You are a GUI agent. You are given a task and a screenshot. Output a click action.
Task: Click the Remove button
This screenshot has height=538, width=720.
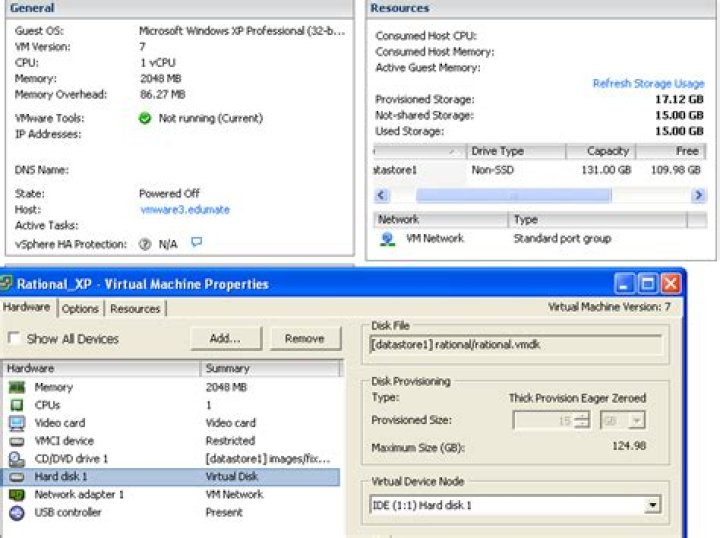(305, 339)
